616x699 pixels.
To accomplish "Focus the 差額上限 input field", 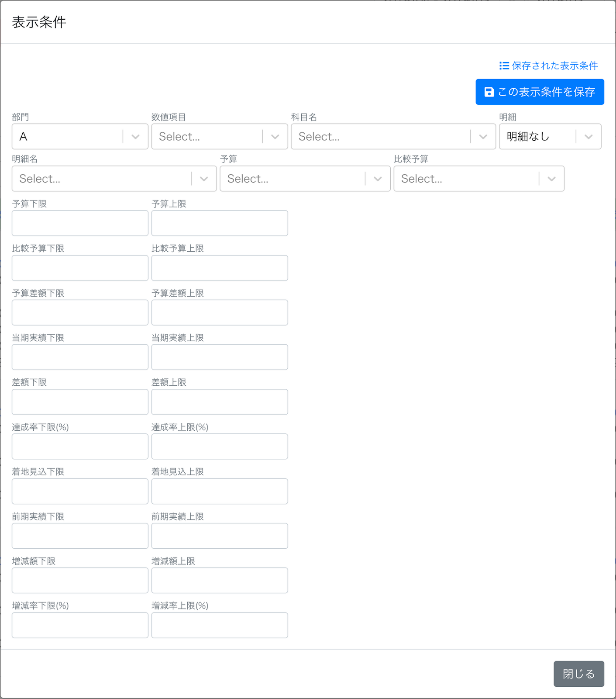I will pyautogui.click(x=220, y=402).
